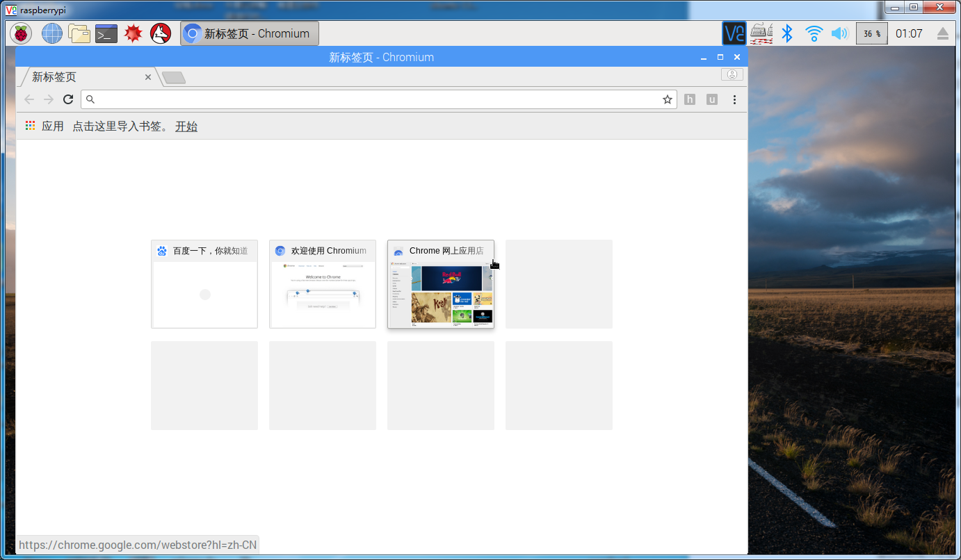Select the 新标签页 browser tab

89,77
